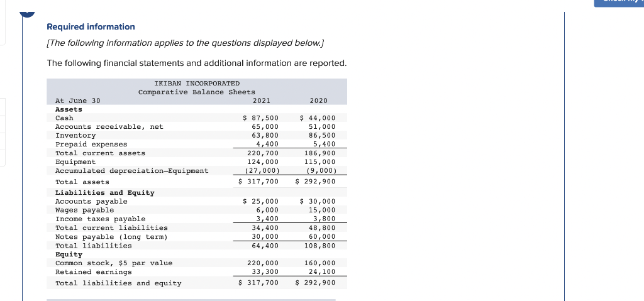
Task: Select the 2021 cash value $87,500
Action: click(x=261, y=118)
